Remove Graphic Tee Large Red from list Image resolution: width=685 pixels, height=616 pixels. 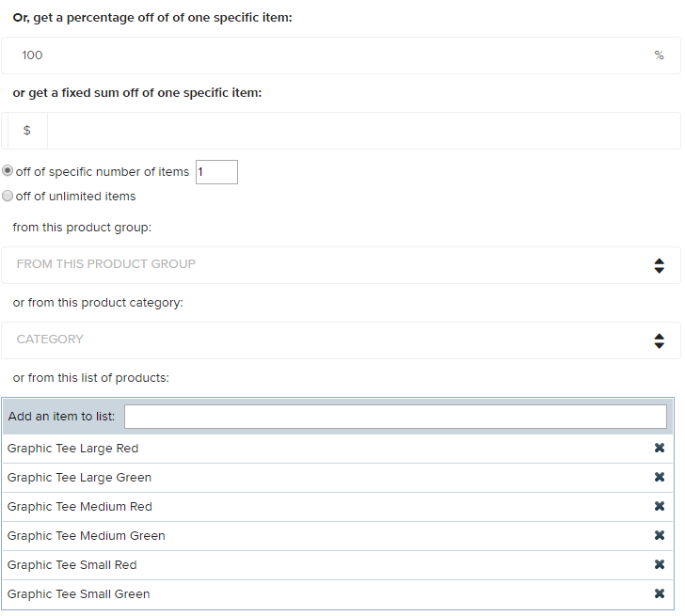(660, 448)
